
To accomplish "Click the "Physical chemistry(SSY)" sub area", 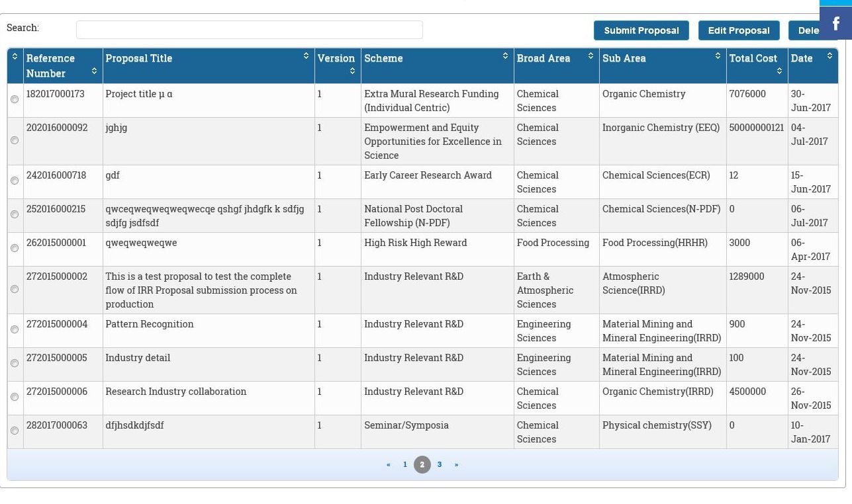I will (x=657, y=425).
